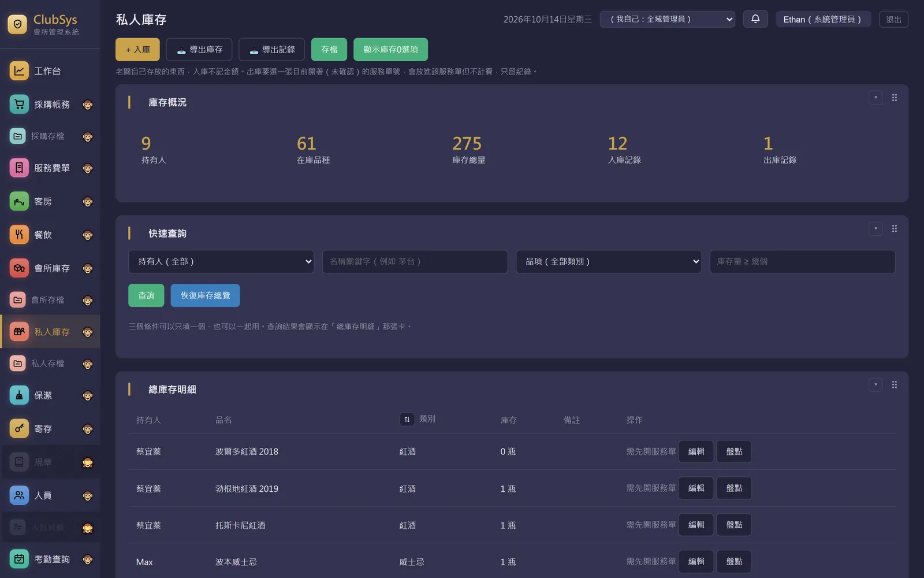
Task: Focus the 庫存量 ≥ 幾個 field
Action: pos(802,262)
